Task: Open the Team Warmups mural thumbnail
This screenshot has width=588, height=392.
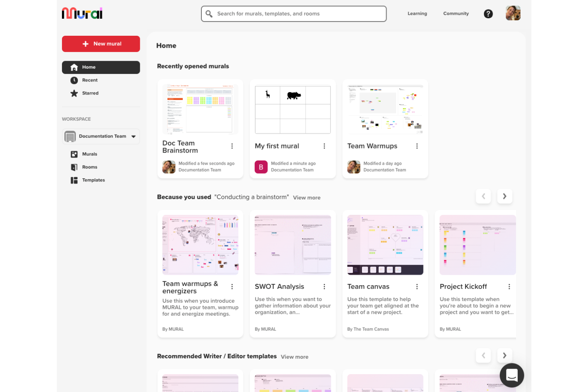Action: click(x=385, y=109)
